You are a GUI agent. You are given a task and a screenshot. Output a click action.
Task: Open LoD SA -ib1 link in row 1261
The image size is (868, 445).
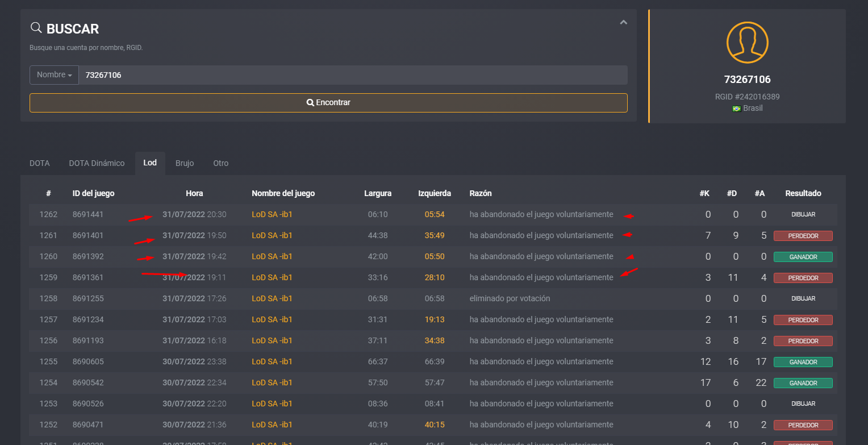coord(272,235)
